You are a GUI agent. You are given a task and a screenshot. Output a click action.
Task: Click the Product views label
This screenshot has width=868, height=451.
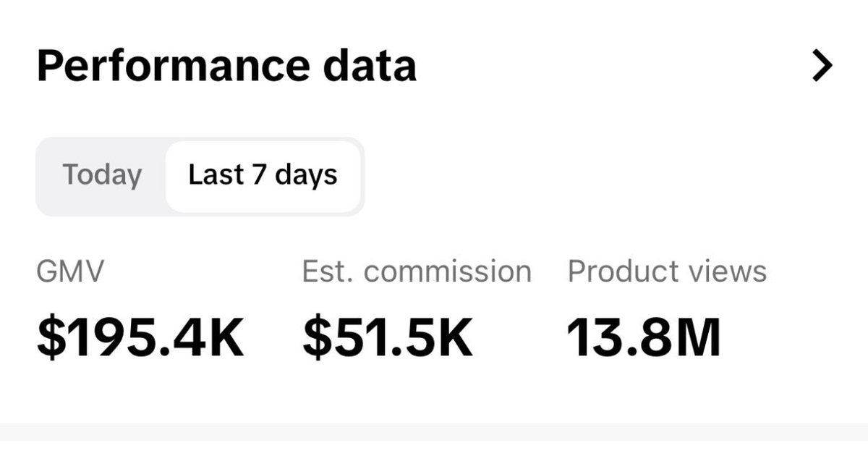tap(667, 271)
